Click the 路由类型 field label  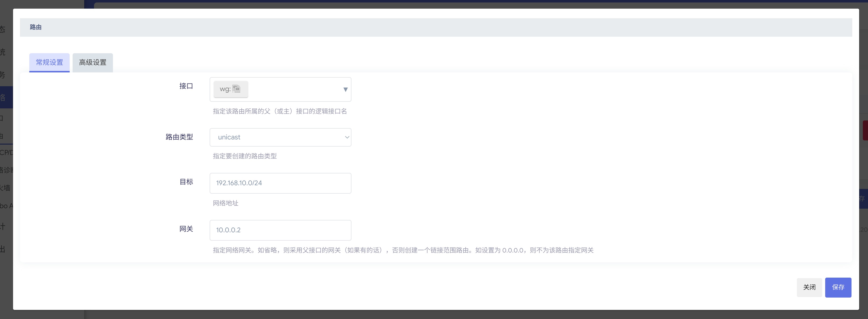pos(179,137)
